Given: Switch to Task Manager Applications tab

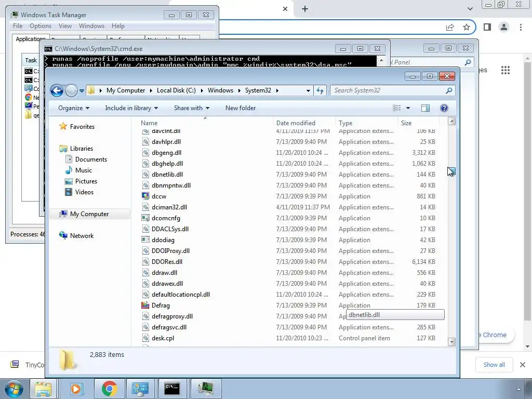Looking at the screenshot, I should (x=31, y=38).
